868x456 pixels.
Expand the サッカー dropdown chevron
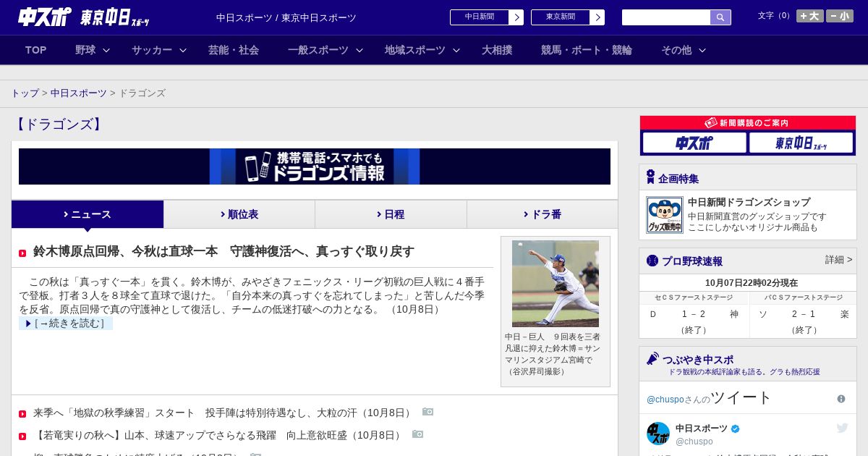pos(183,51)
